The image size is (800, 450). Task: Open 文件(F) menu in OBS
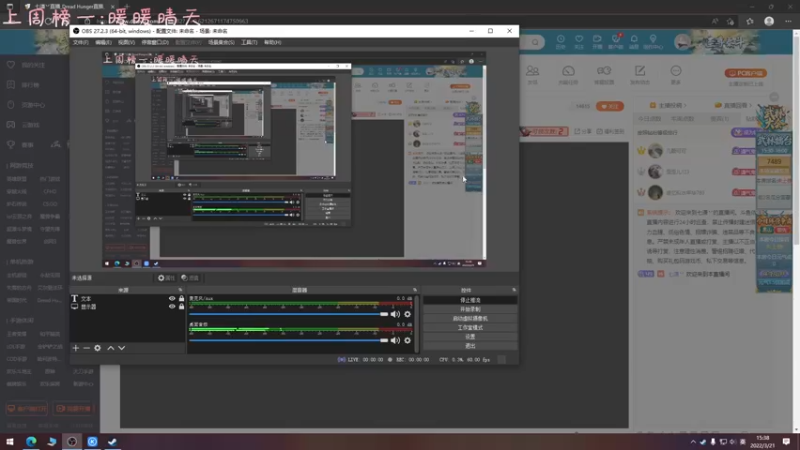81,42
